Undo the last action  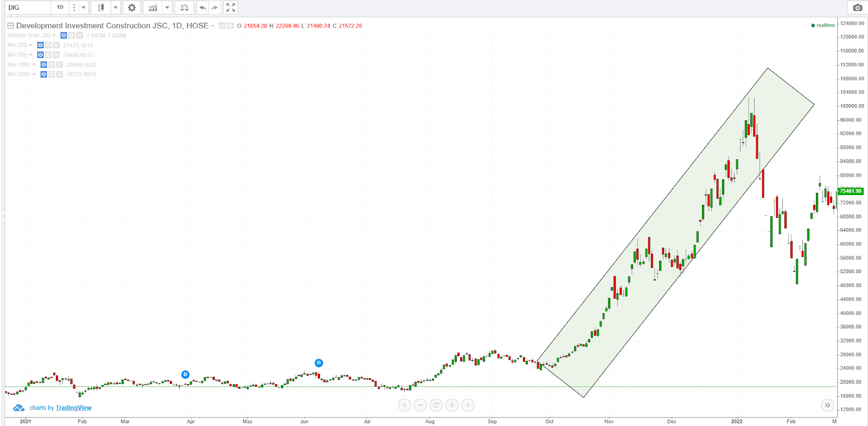(202, 8)
